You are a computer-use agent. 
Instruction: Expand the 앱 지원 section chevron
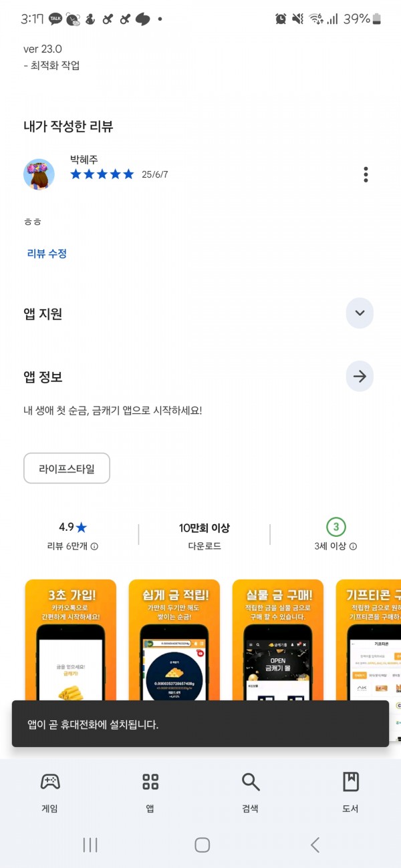(x=360, y=313)
